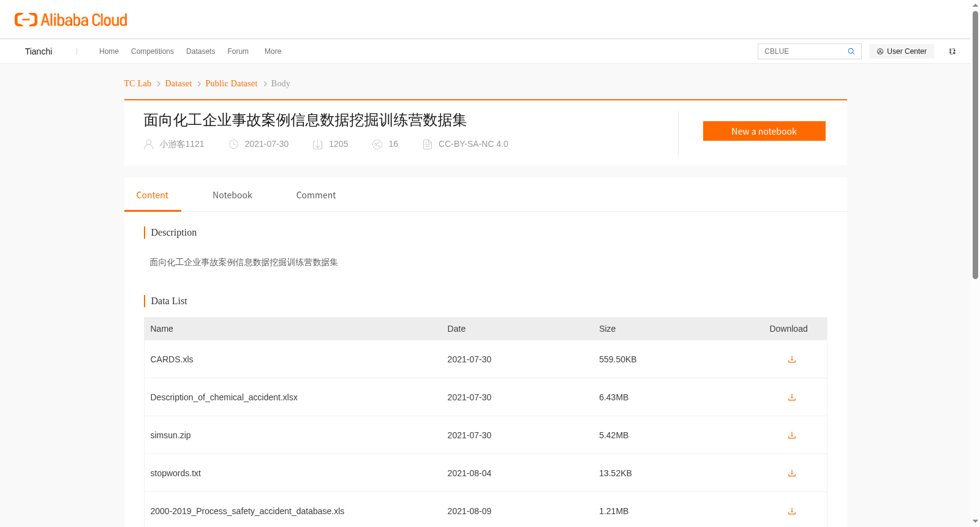Navigate to Public Dataset breadcrumb
Screen dimensions: 980x527
232,83
